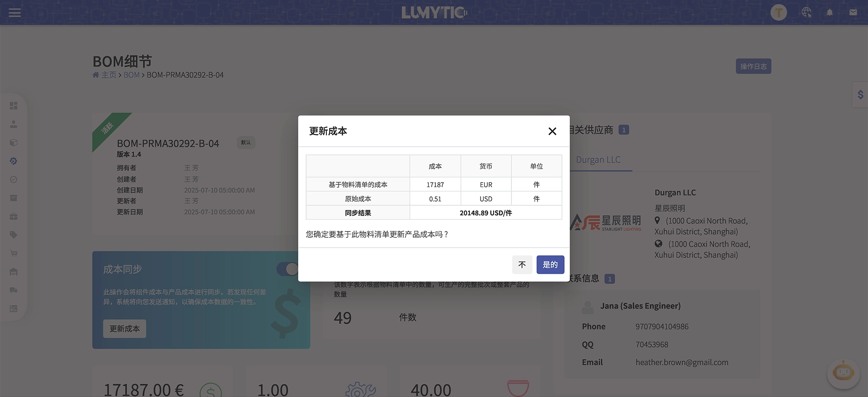The width and height of the screenshot is (868, 397).
Task: Click the briefcase sidebar icon
Action: click(x=14, y=217)
